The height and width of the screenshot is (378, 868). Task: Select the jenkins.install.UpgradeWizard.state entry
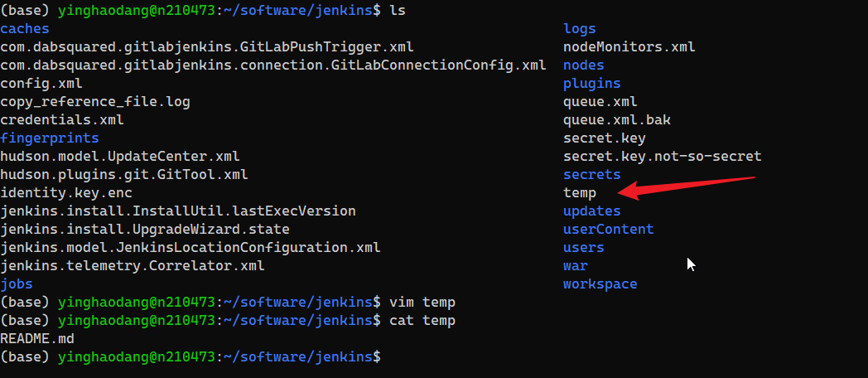[x=145, y=230]
